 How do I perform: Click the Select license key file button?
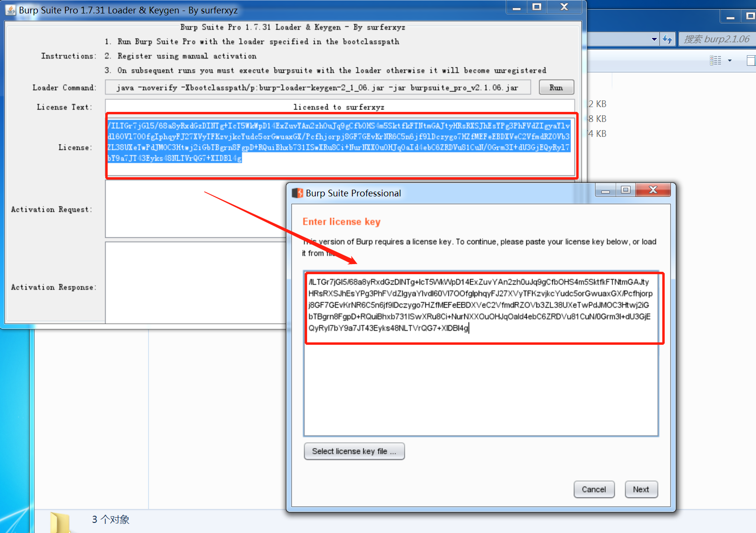click(x=354, y=451)
